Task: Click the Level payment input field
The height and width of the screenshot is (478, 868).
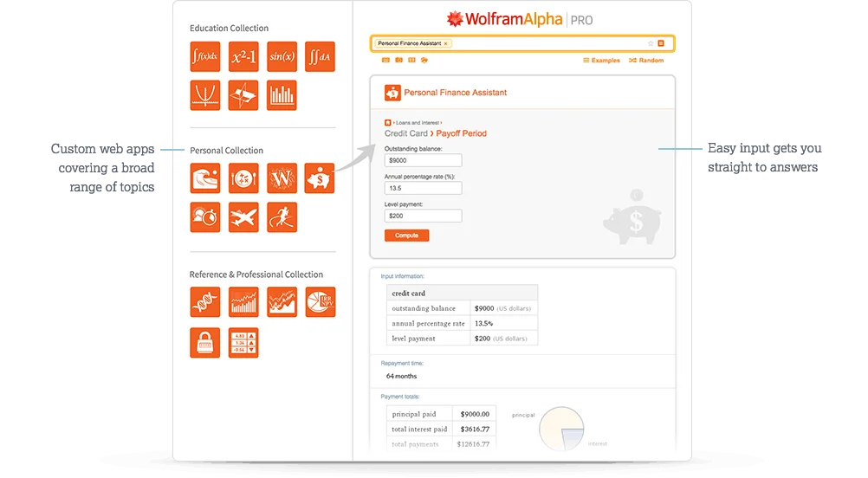Action: tap(423, 216)
